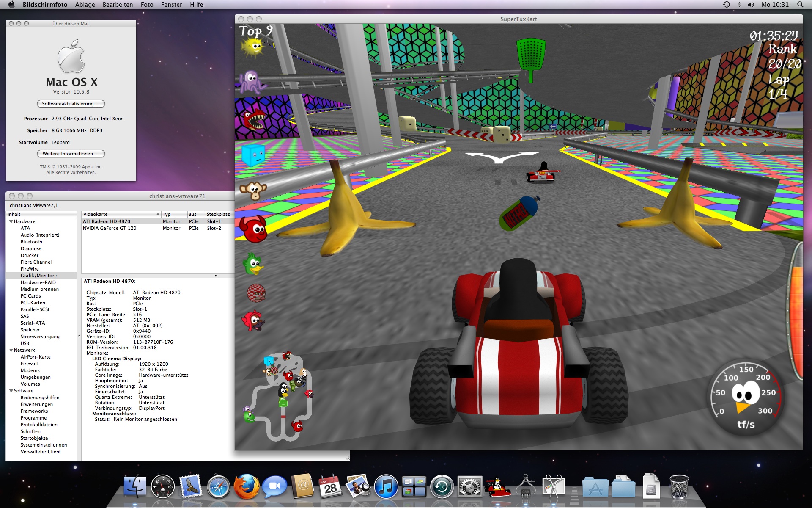Click the yellow sun racer icon
The width and height of the screenshot is (812, 508).
252,47
